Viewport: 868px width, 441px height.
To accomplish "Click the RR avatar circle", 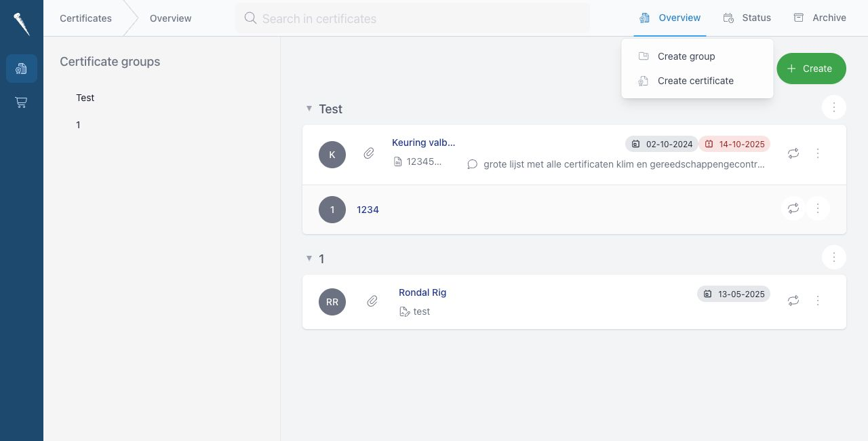I will pos(332,302).
